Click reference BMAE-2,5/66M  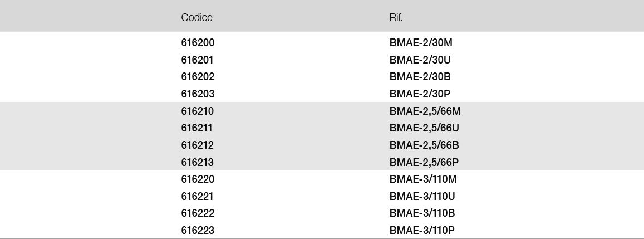click(x=425, y=111)
